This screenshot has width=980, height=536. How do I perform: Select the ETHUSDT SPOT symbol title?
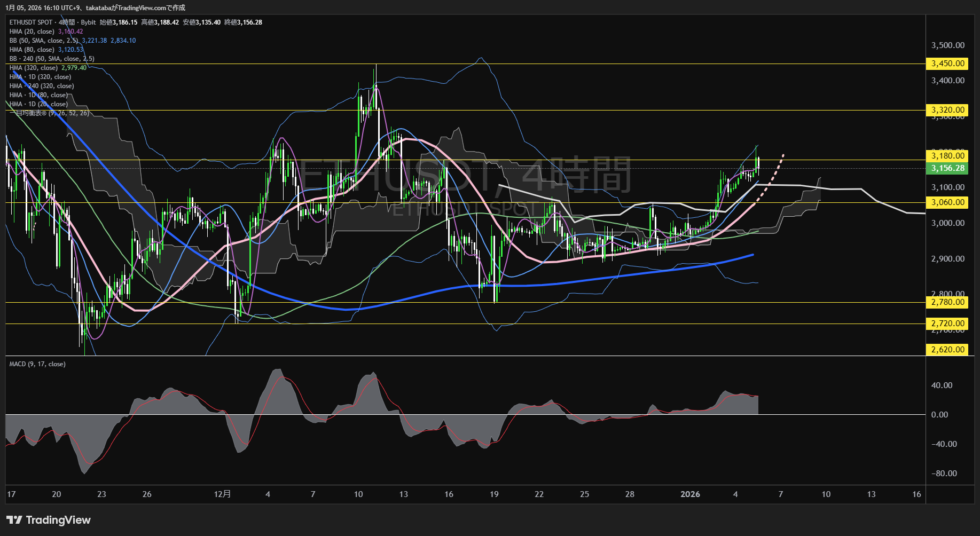pyautogui.click(x=31, y=22)
